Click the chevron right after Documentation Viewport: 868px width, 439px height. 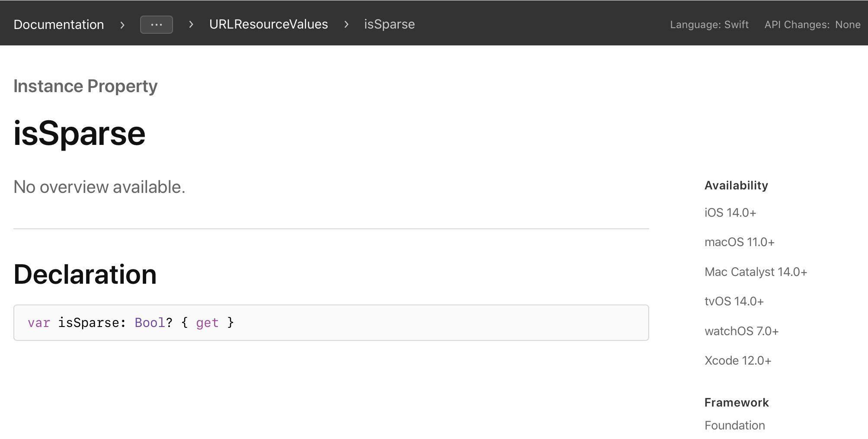coord(122,25)
